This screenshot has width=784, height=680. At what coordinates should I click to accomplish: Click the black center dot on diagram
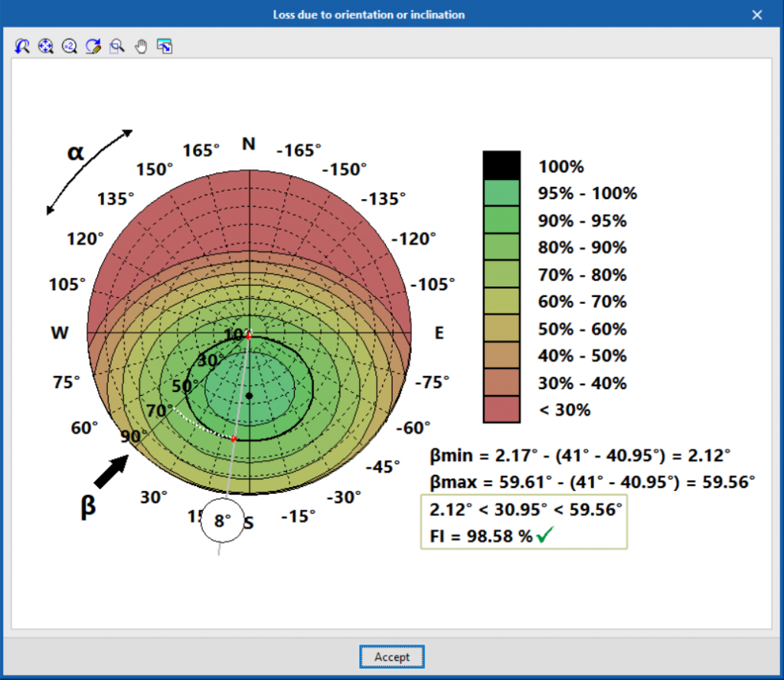[x=249, y=395]
